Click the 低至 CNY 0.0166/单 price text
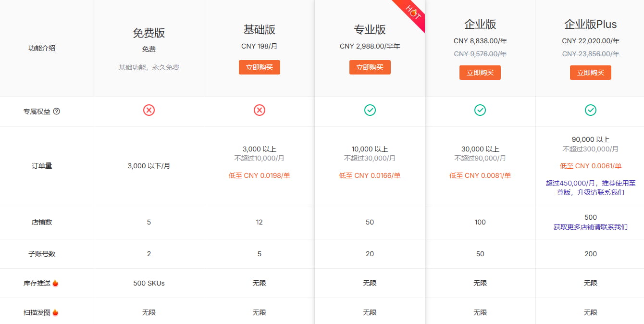This screenshot has width=644, height=324. click(370, 175)
